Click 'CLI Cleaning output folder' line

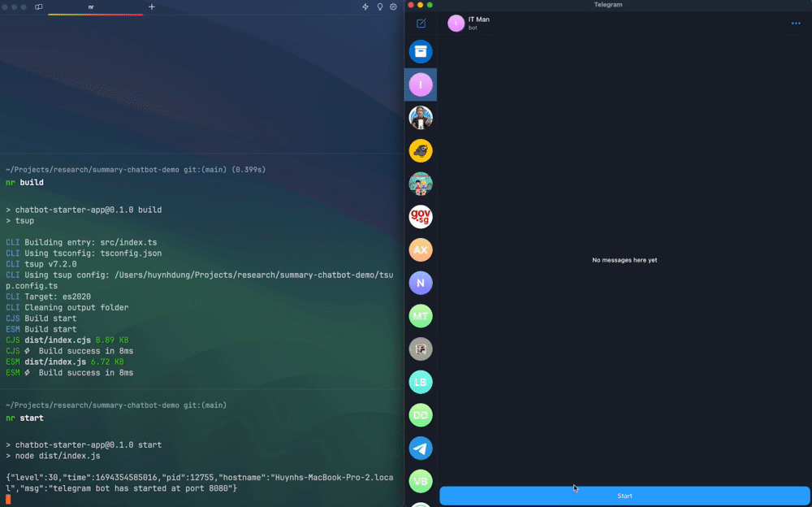[67, 307]
